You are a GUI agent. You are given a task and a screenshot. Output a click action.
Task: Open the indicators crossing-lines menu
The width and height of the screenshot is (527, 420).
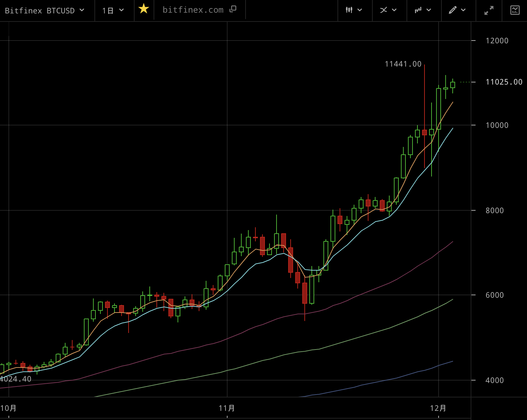(x=389, y=10)
